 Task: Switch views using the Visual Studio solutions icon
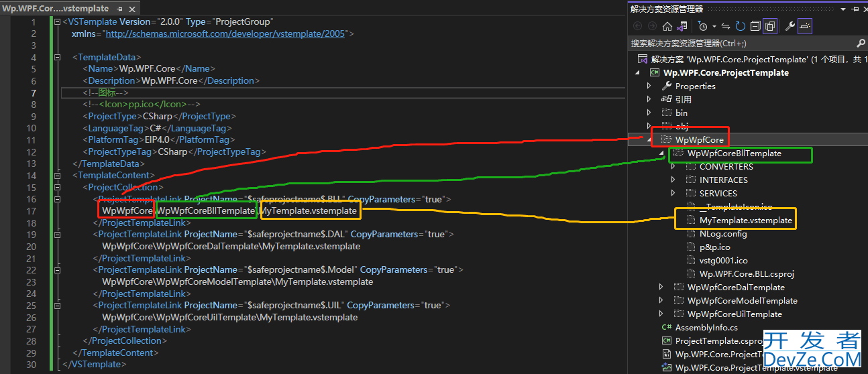point(682,26)
